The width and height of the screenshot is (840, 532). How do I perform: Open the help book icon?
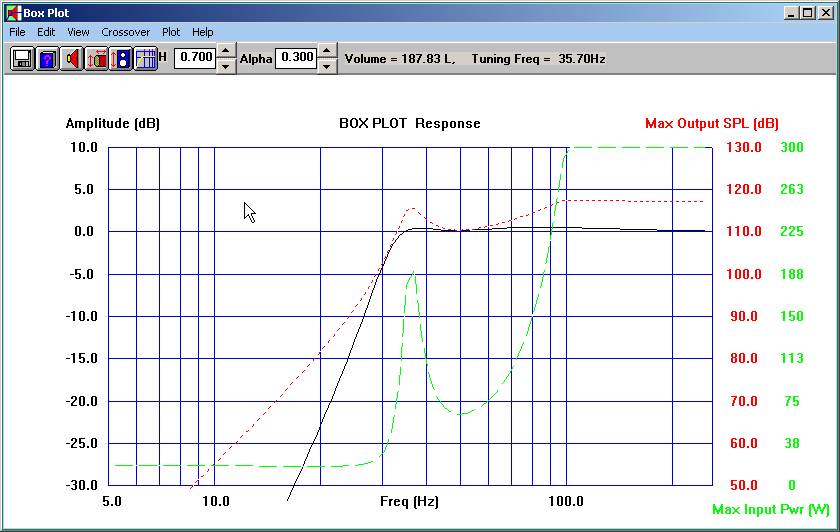tap(47, 59)
